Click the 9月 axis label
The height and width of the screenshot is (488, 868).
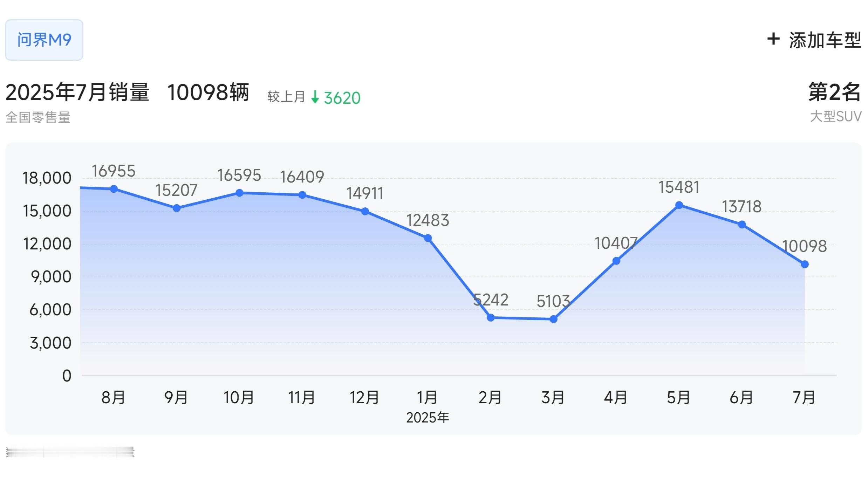(176, 397)
